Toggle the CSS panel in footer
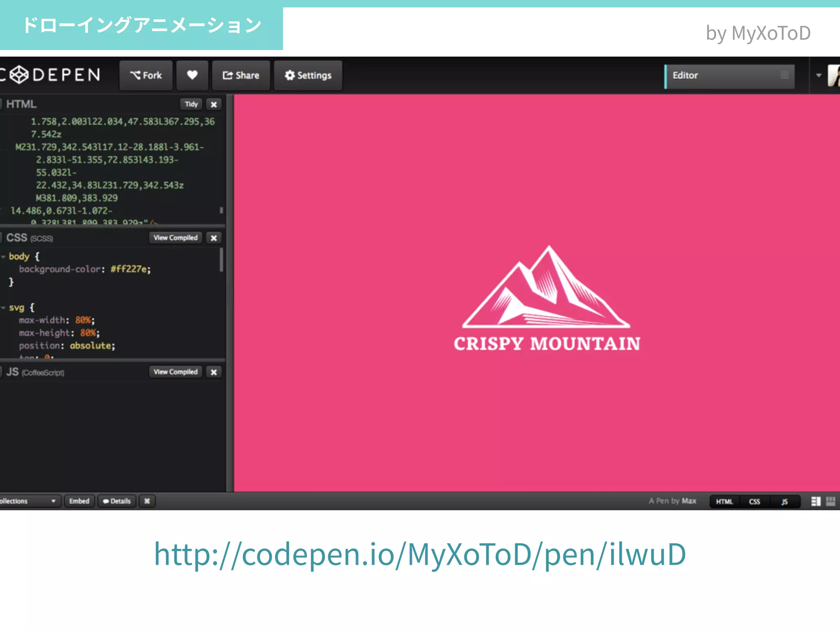The width and height of the screenshot is (840, 630). 754,502
